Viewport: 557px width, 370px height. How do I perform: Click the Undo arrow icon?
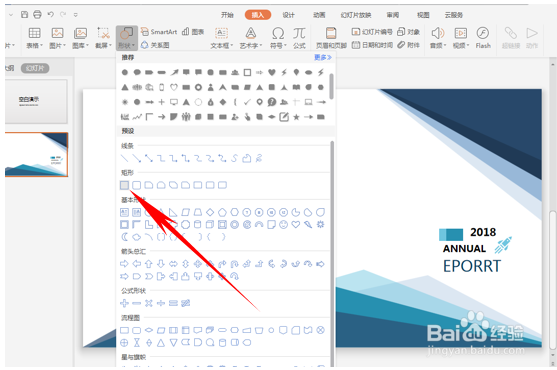[50, 15]
